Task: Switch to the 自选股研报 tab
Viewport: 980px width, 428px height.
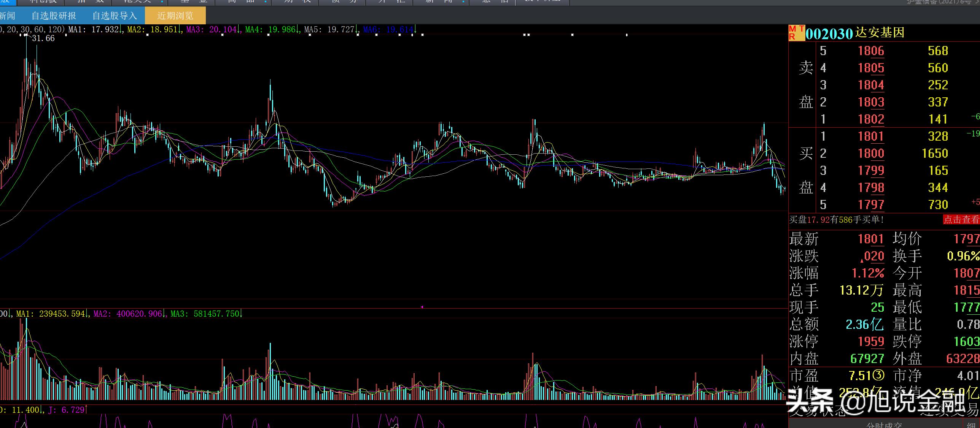Action: pyautogui.click(x=54, y=16)
